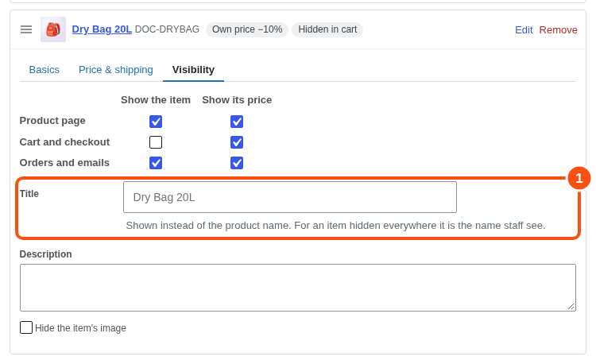Open the Dry Bag 20L product link
The height and width of the screenshot is (364, 596).
(102, 29)
